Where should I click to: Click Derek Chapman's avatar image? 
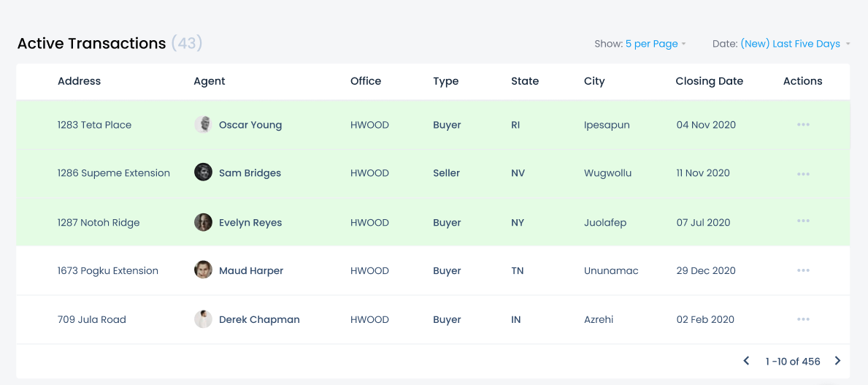pos(203,319)
